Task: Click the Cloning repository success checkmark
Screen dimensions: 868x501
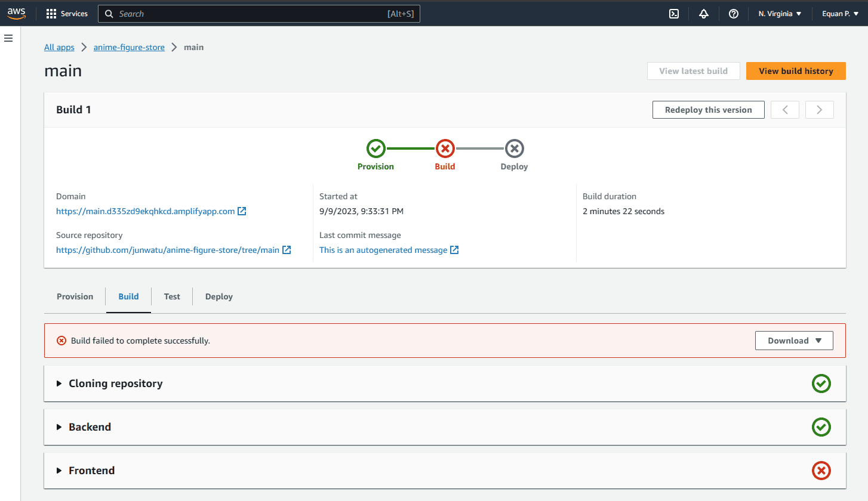Action: click(821, 384)
